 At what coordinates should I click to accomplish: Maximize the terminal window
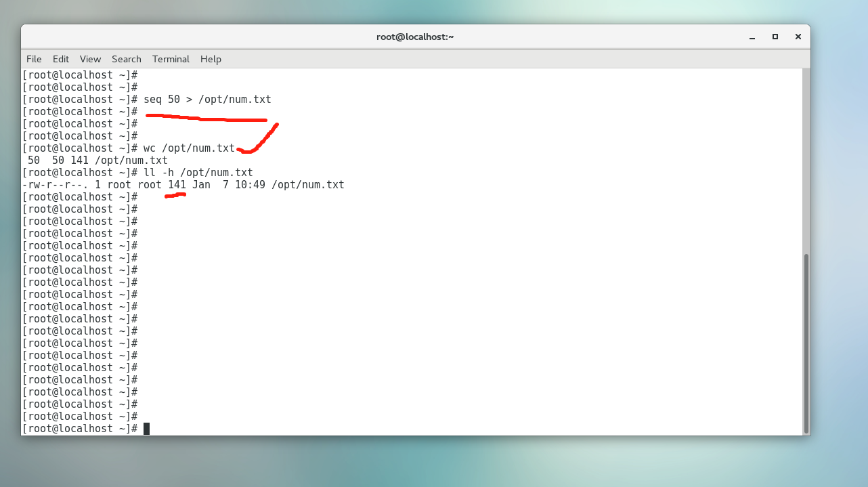click(x=775, y=37)
